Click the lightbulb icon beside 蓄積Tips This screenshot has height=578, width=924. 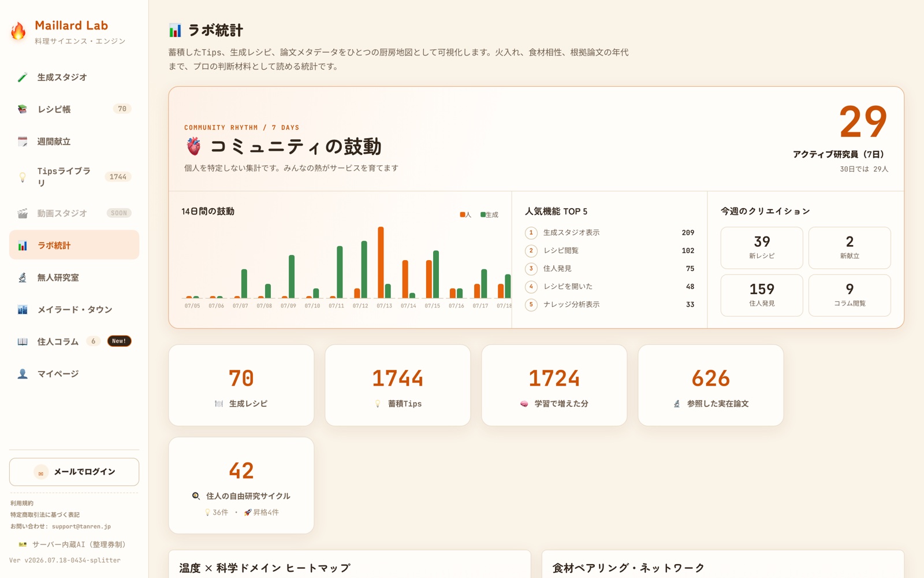378,404
